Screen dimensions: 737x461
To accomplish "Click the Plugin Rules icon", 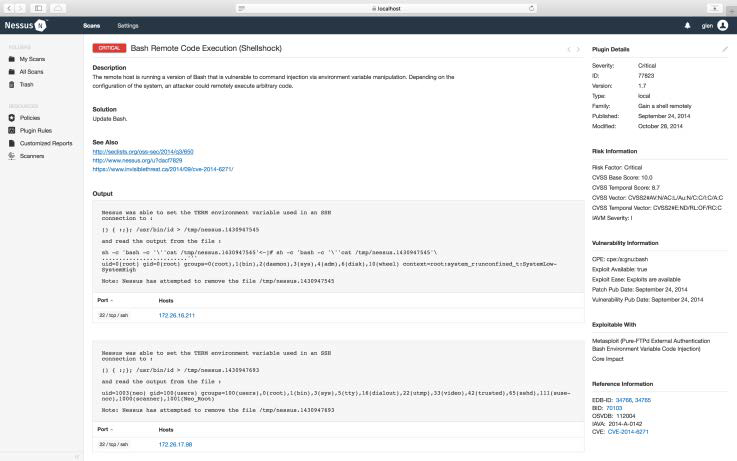I will tap(12, 131).
